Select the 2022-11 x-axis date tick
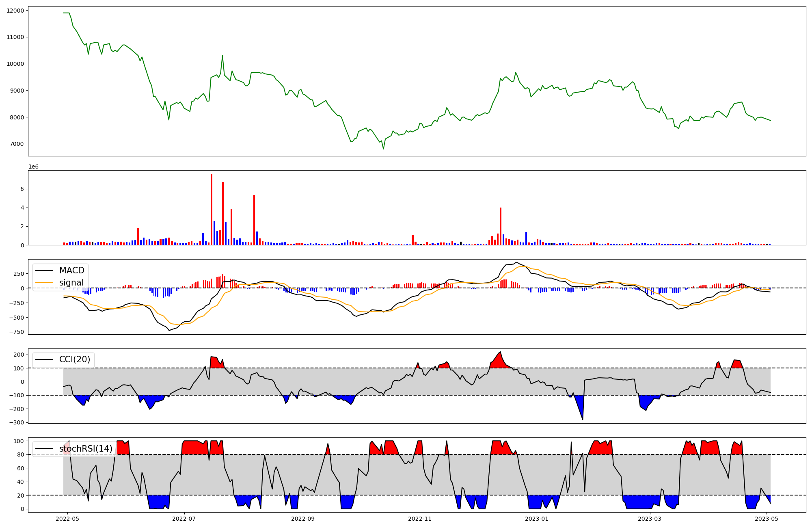This screenshot has width=812, height=528. [419, 519]
